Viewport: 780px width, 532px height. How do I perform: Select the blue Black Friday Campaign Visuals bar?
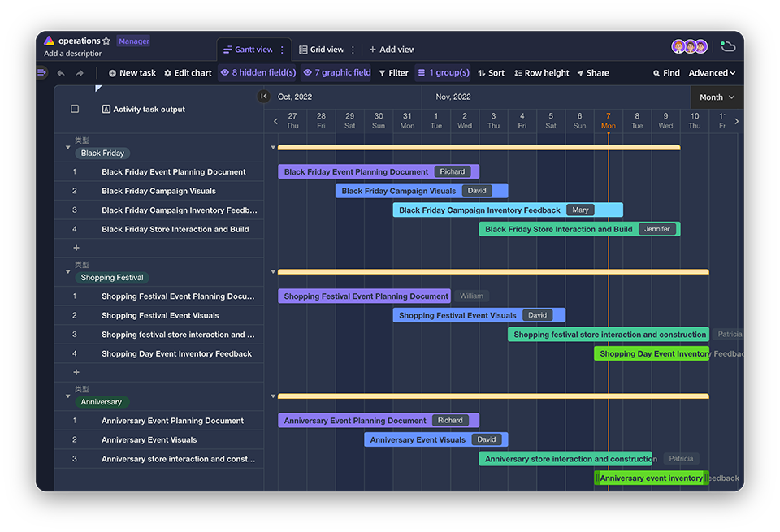398,191
